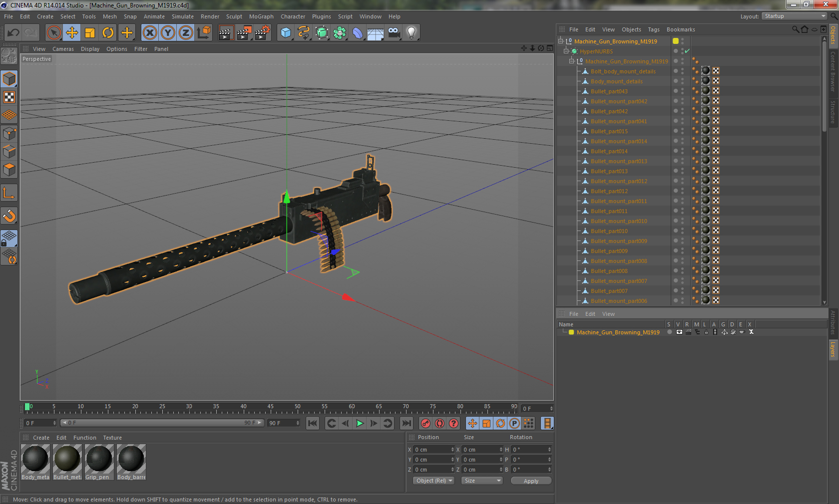Collapse top Machine_Gun_Browning_M1919 node
The height and width of the screenshot is (504, 839).
click(x=561, y=41)
